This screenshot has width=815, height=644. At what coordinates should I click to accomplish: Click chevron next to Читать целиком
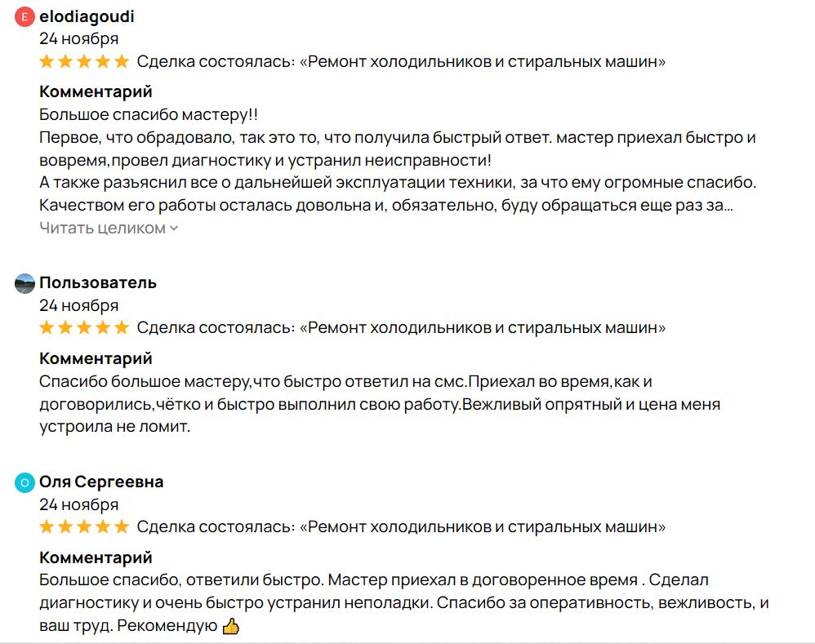174,228
